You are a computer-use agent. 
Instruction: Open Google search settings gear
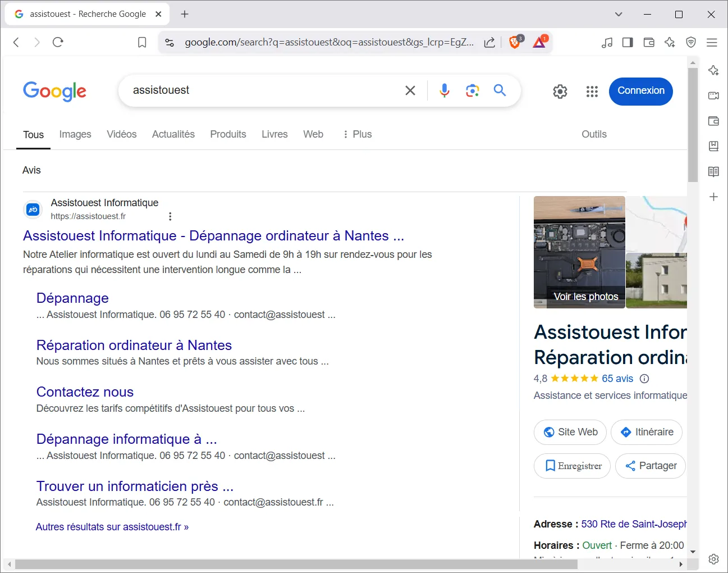click(560, 92)
